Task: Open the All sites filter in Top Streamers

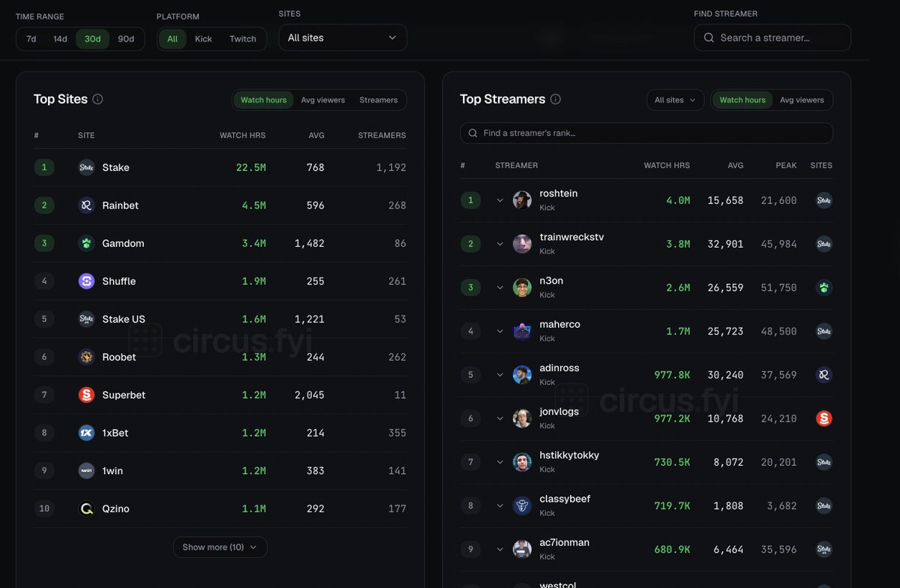Action: point(675,100)
